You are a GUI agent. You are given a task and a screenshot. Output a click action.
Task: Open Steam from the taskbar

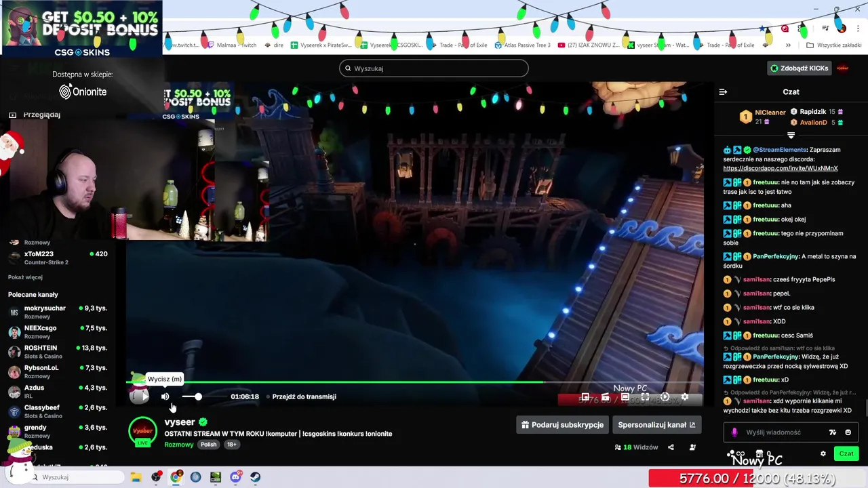click(x=256, y=477)
